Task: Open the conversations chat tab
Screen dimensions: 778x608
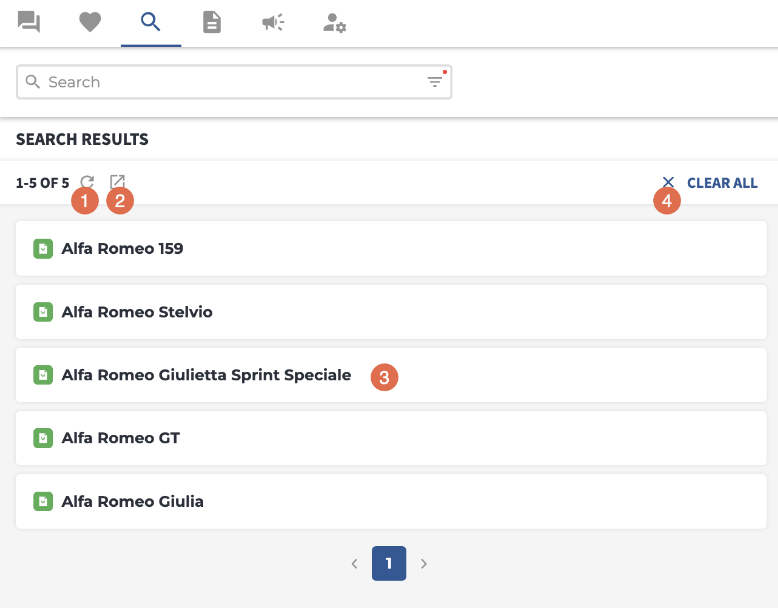Action: [29, 22]
